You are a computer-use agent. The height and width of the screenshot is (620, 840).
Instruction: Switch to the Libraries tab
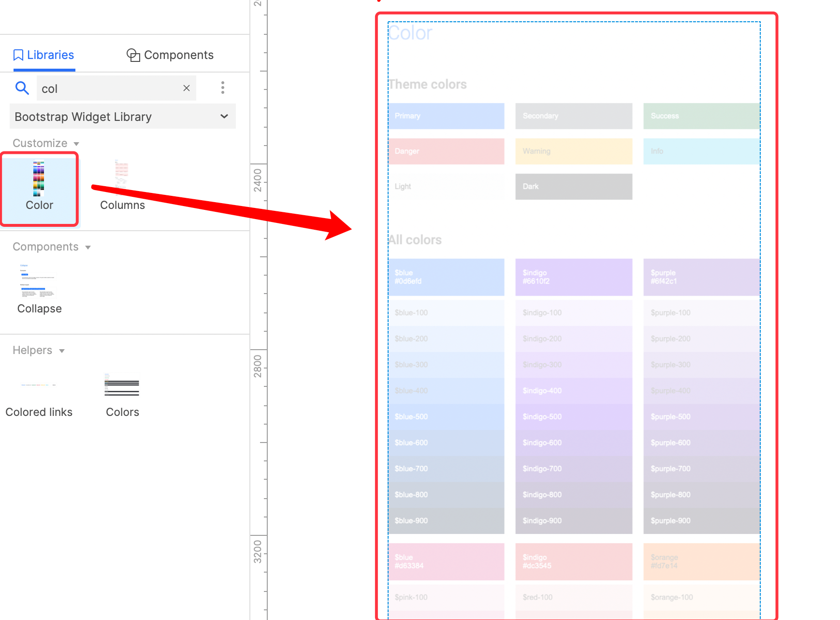click(x=44, y=55)
